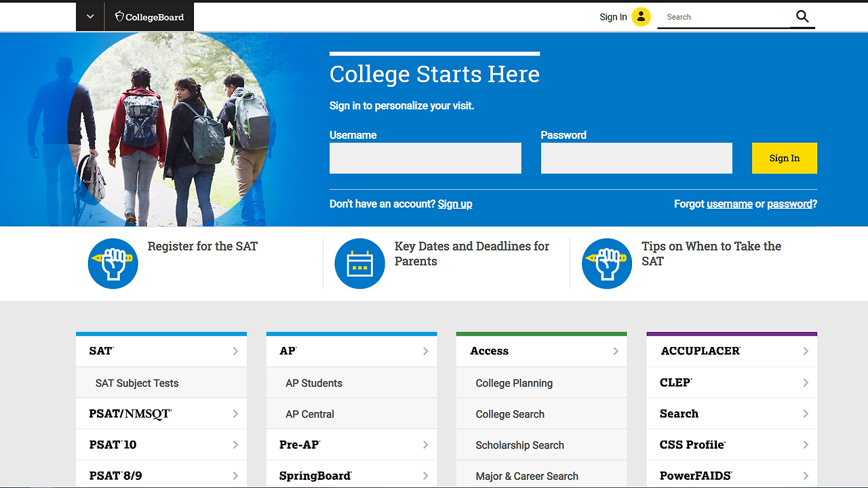Expand the Search row chevron arrow
Viewport: 868px width, 488px height.
806,413
